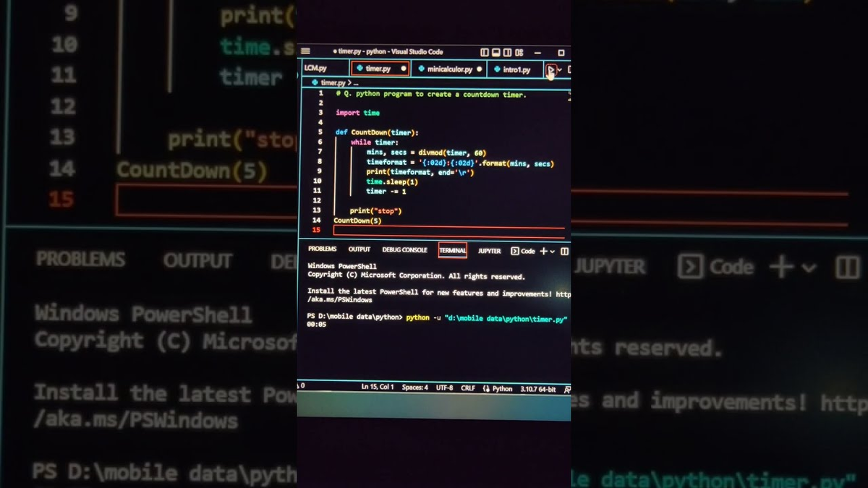Viewport: 868px width, 488px height.
Task: Toggle primary side bar layout icon
Action: coord(485,52)
